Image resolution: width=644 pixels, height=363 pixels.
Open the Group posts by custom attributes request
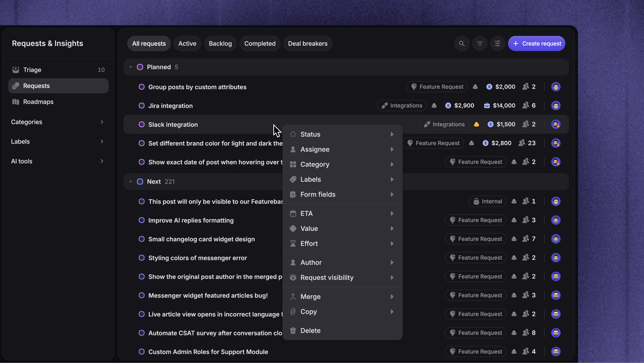click(197, 87)
